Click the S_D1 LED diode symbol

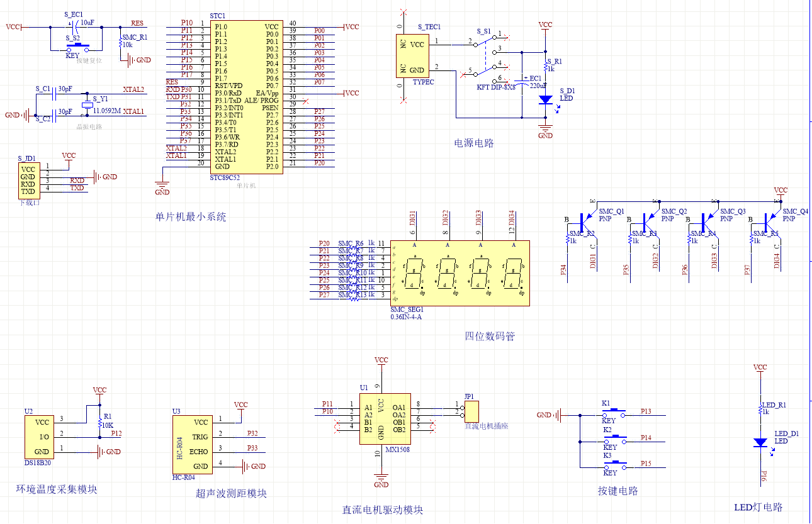pos(545,99)
